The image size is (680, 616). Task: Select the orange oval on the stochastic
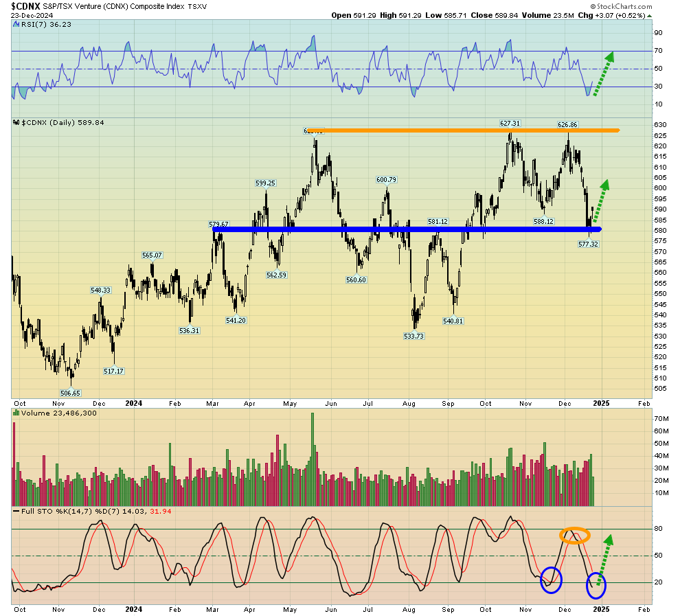click(574, 534)
